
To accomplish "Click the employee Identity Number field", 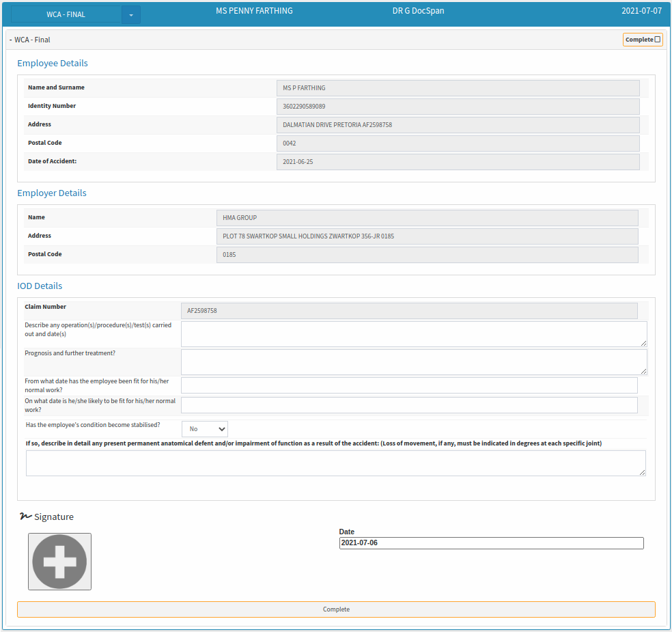I will 458,107.
